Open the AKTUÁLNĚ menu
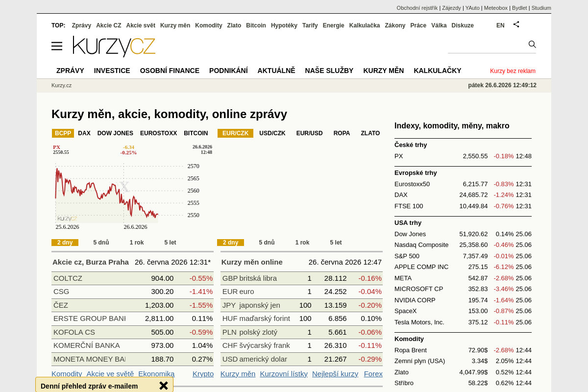Image resolution: width=588 pixels, height=392 pixels. 276,71
